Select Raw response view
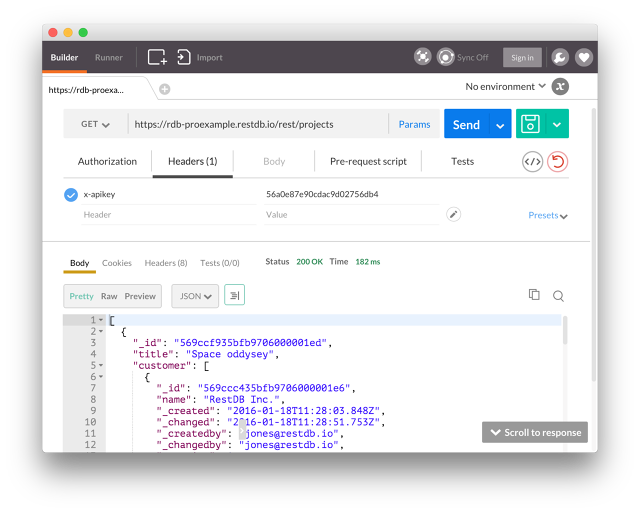 (x=109, y=296)
